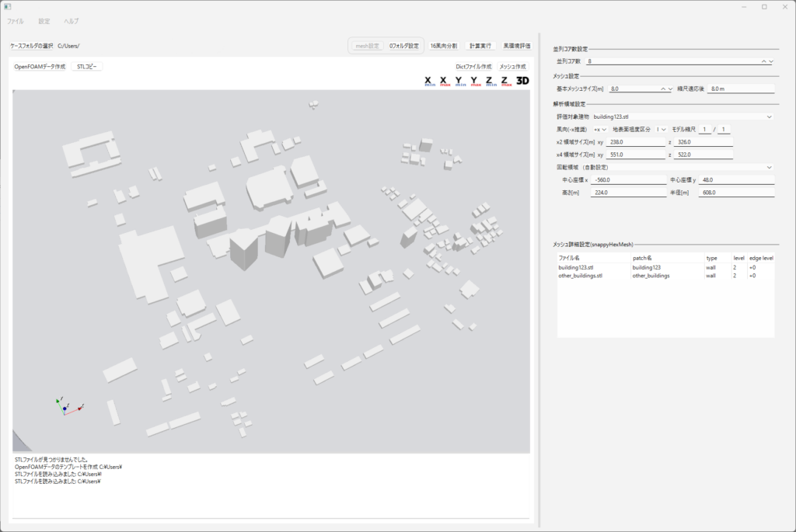Switch to the X max view
This screenshot has width=796, height=532.
(445, 81)
